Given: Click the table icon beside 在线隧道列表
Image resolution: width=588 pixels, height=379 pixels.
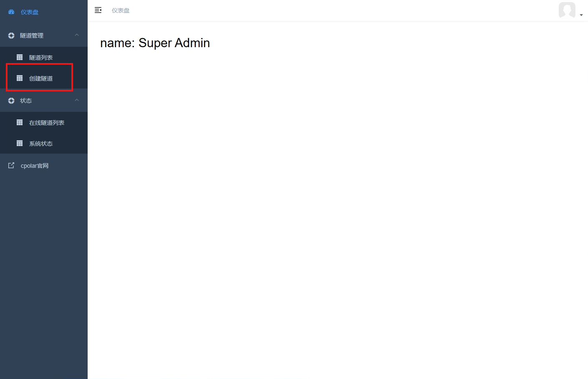Looking at the screenshot, I should pyautogui.click(x=20, y=122).
